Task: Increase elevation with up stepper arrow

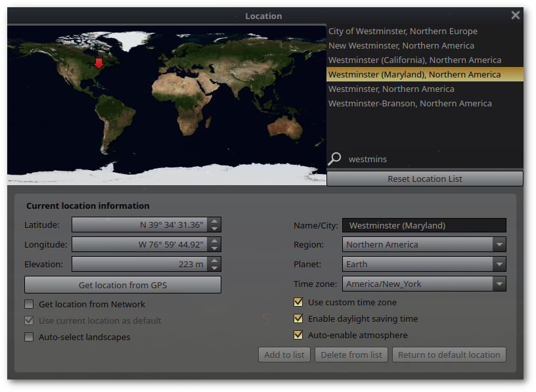Action: click(214, 261)
